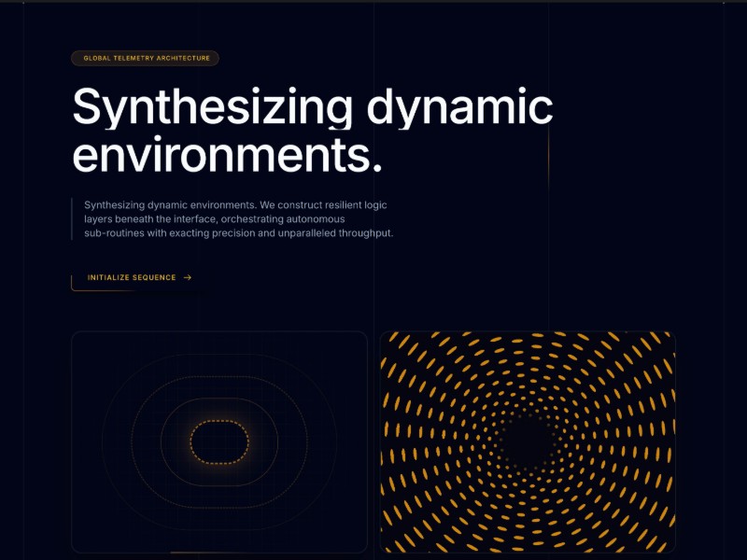
Task: Click the dark center of the orange spiral
Action: click(527, 441)
